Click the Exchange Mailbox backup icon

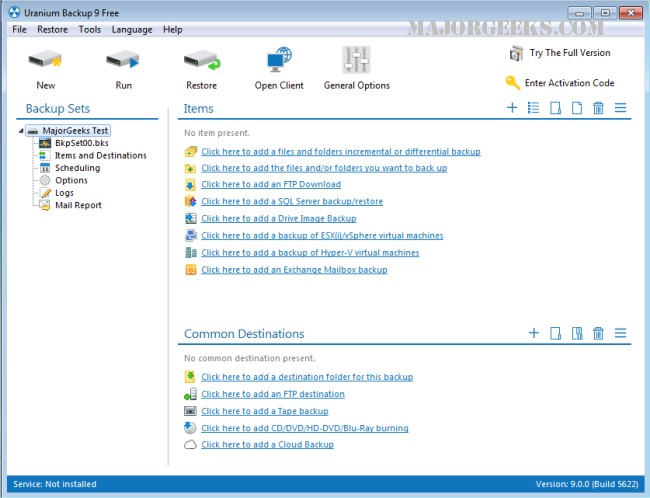[x=191, y=270]
